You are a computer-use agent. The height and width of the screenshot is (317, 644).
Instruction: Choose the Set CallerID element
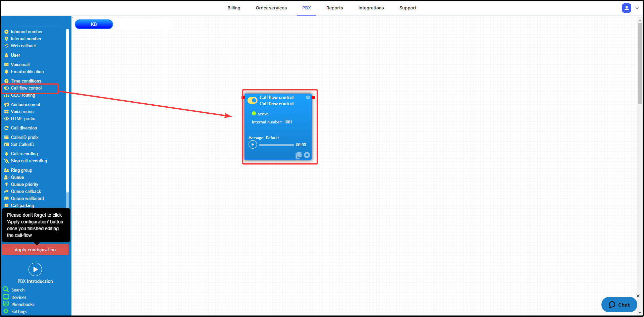pyautogui.click(x=22, y=145)
